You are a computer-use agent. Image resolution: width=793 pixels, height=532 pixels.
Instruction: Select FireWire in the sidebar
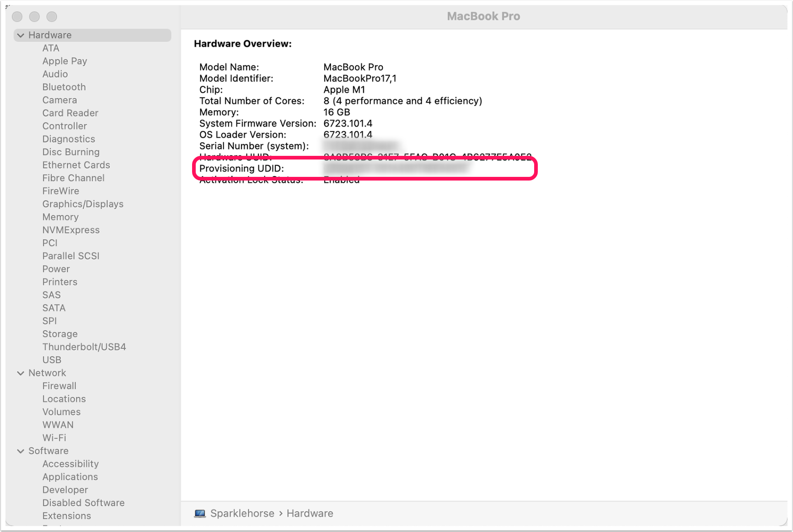click(61, 191)
